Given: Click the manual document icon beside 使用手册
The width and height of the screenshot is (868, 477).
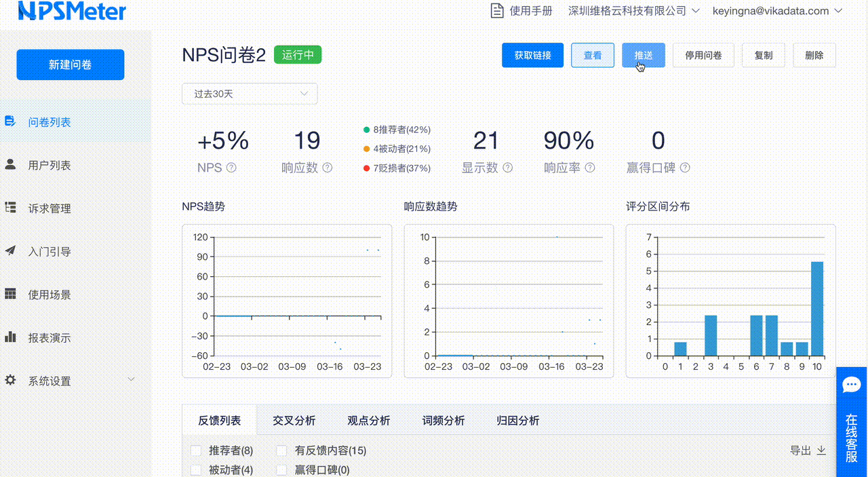Looking at the screenshot, I should click(x=498, y=11).
